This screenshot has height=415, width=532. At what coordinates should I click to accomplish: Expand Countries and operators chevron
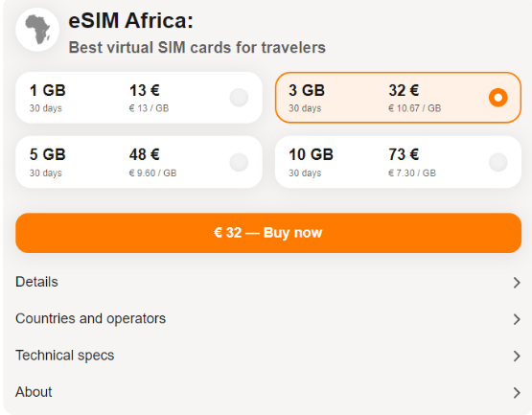(x=517, y=319)
